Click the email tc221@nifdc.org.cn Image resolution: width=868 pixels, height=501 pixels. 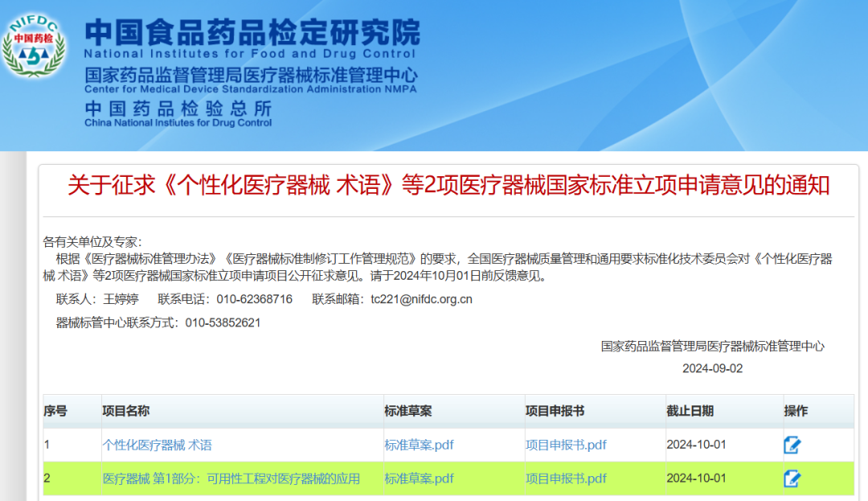[x=421, y=299]
